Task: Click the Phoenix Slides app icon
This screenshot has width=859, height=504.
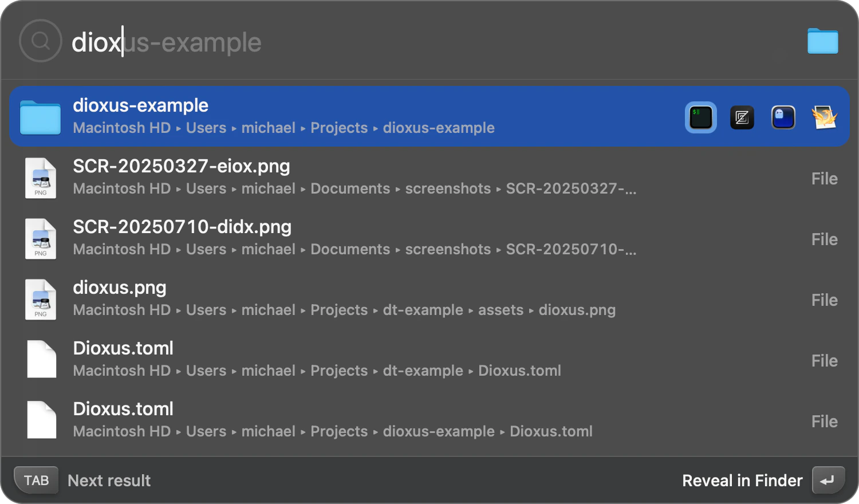Action: pos(824,117)
